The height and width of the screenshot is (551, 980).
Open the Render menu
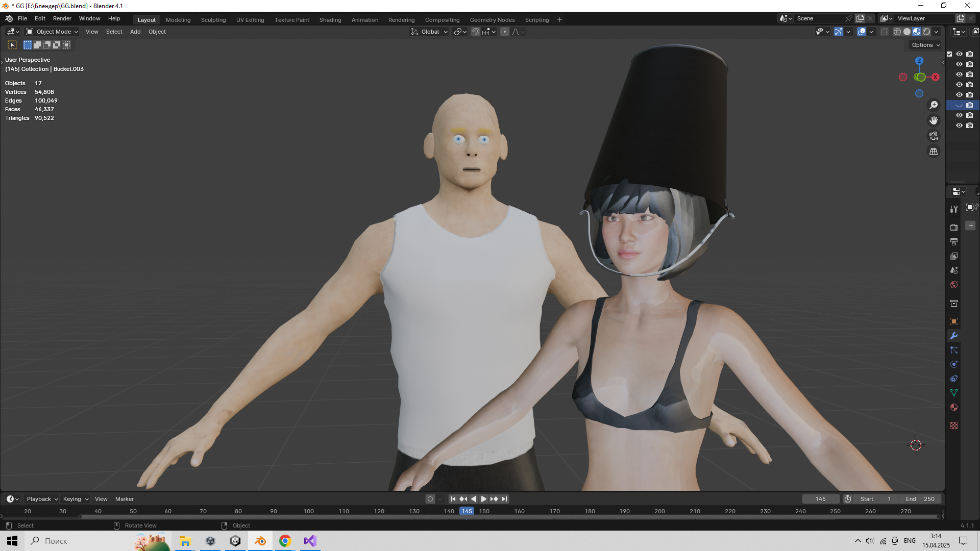point(62,18)
